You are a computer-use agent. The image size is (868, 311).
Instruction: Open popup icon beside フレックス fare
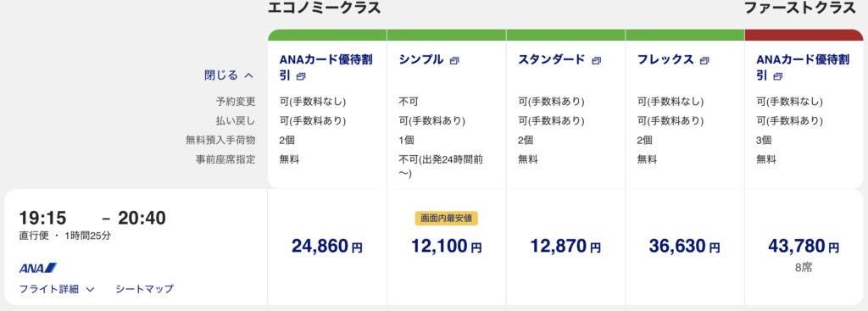(704, 61)
